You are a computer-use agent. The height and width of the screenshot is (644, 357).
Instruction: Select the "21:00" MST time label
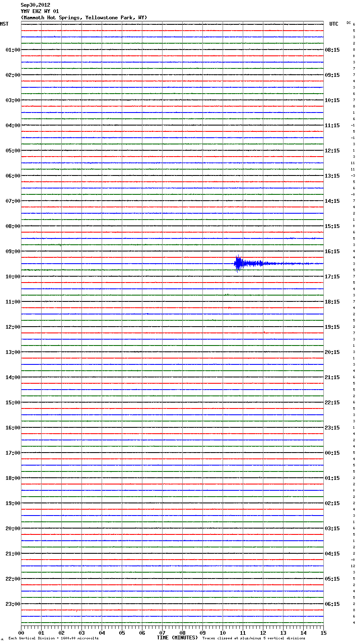13,554
